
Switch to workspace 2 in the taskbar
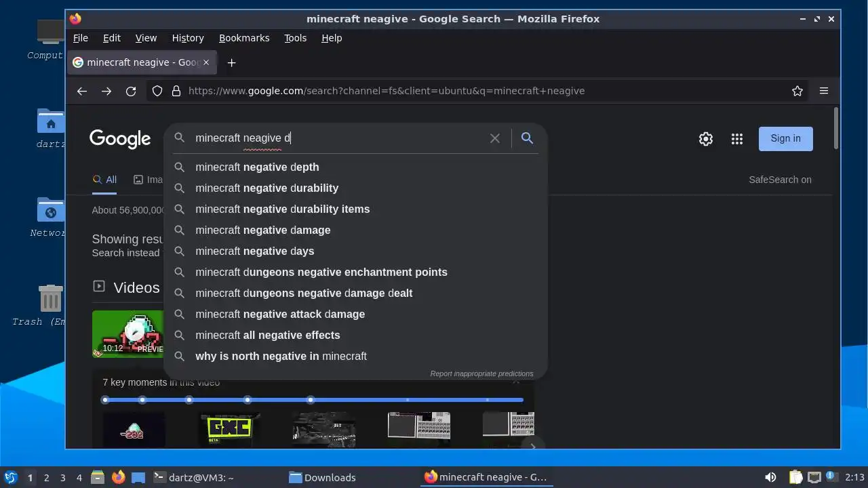coord(46,478)
